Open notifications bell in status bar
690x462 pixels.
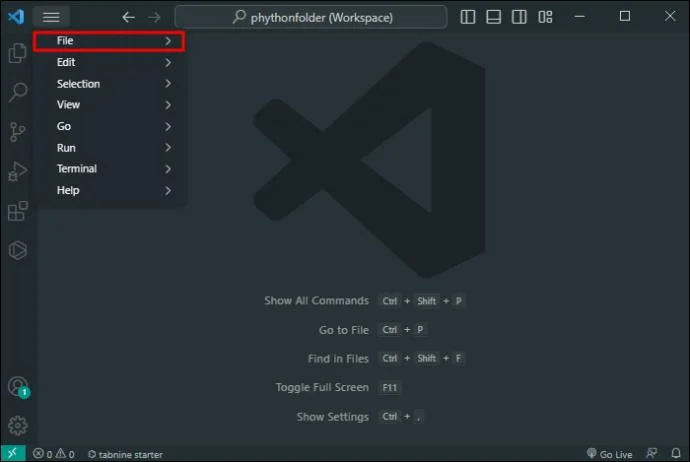[676, 454]
